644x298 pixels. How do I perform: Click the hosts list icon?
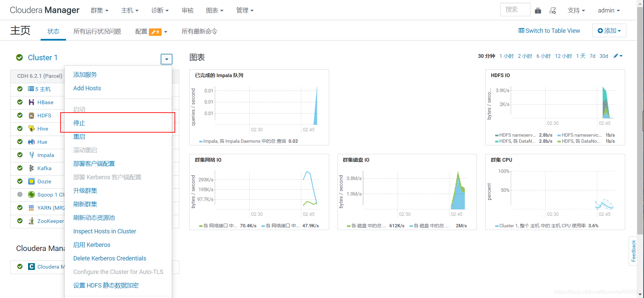click(31, 89)
